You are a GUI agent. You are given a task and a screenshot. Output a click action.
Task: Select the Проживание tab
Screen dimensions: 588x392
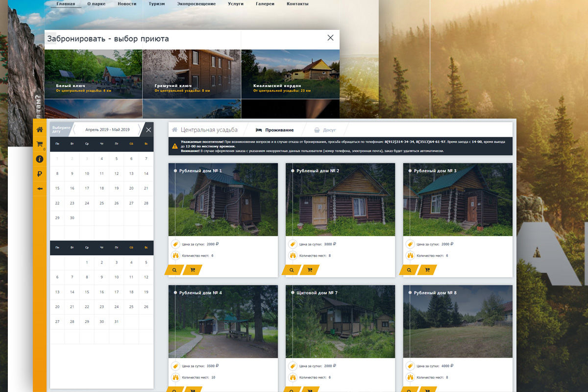click(275, 130)
